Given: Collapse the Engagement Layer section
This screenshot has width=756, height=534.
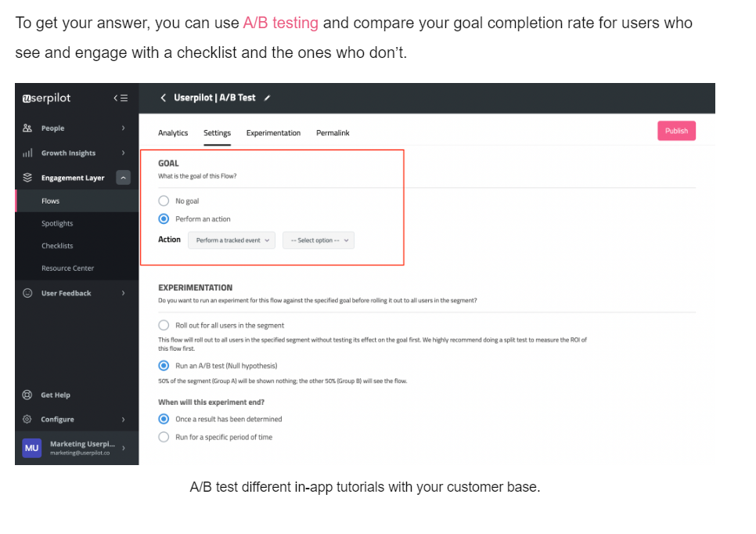Looking at the screenshot, I should [124, 178].
